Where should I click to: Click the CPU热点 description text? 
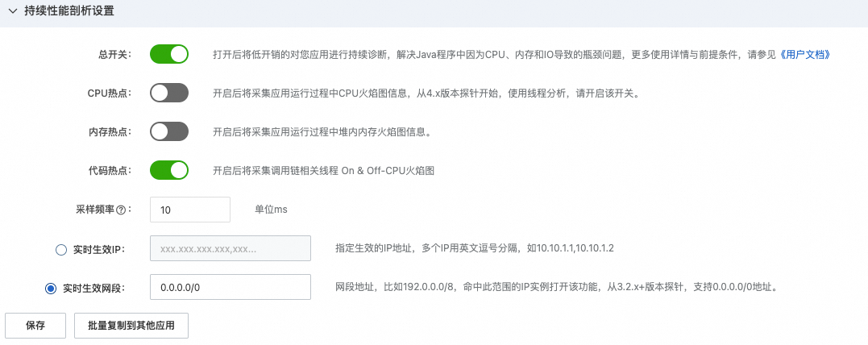(426, 94)
